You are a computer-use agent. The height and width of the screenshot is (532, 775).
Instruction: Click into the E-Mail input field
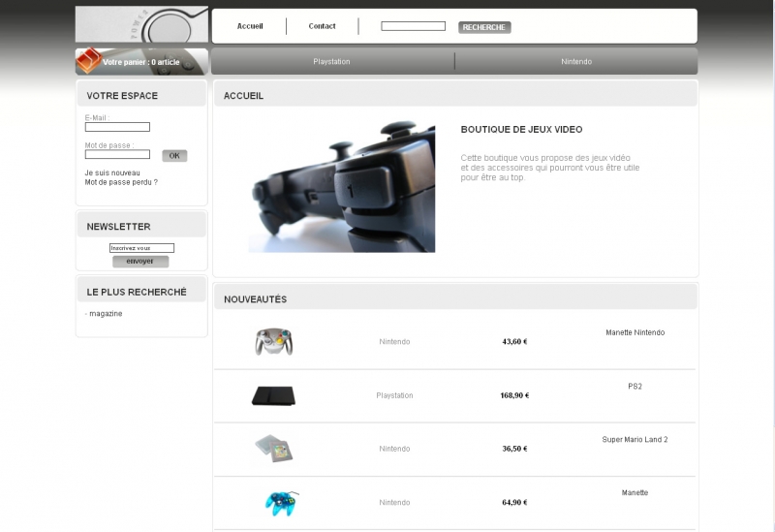(117, 127)
